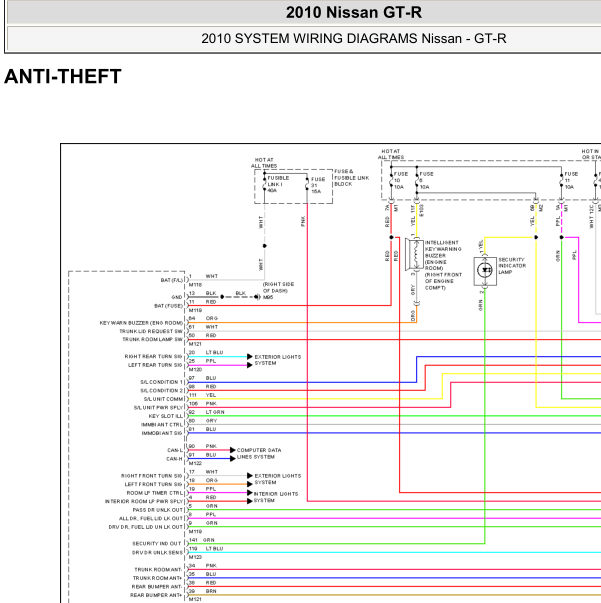The height and width of the screenshot is (603, 601).
Task: Click the 'TRUNK ROOM ANT+' label
Action: click(x=158, y=578)
